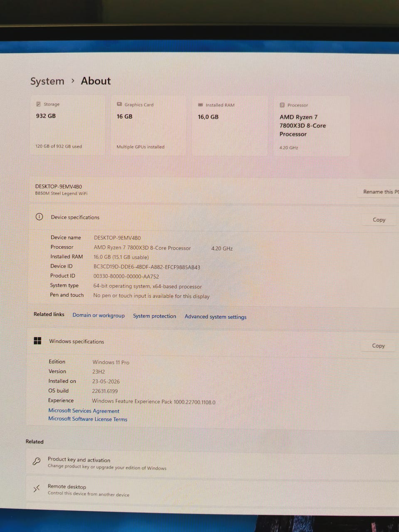Go back to System in the breadcrumb
399x532 pixels.
47,81
